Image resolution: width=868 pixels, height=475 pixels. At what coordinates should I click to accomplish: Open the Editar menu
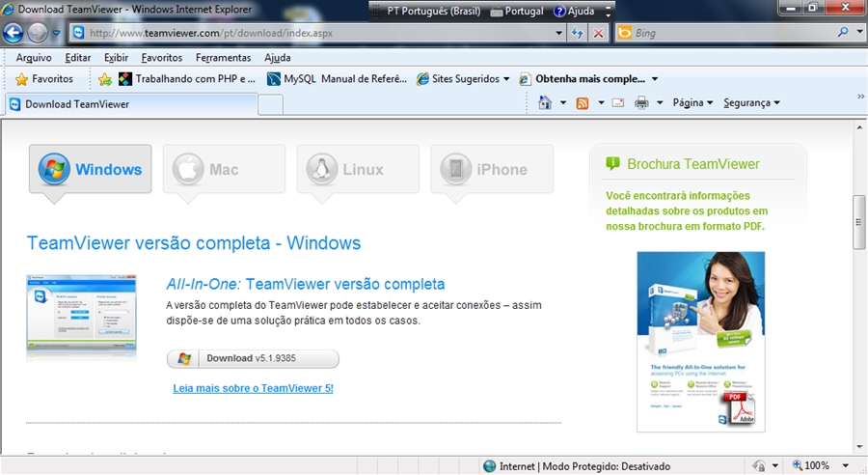tap(77, 58)
